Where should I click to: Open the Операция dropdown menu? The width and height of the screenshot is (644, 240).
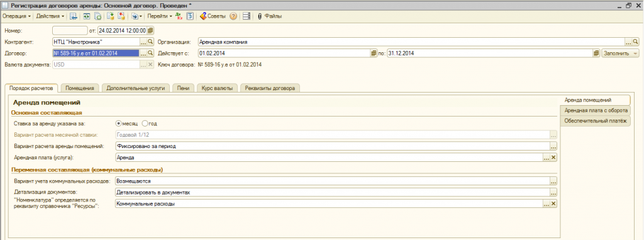16,16
